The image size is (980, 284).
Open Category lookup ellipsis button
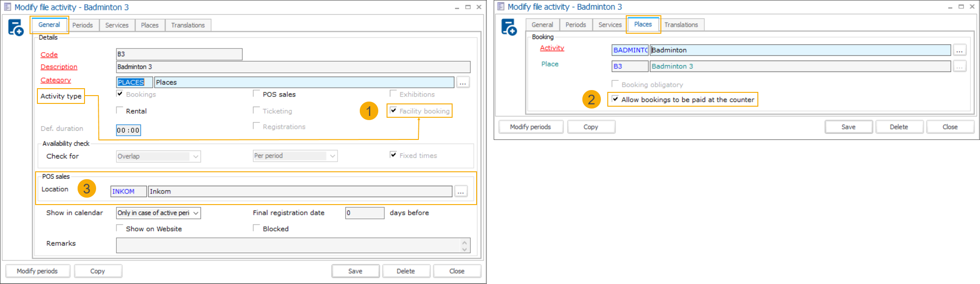coord(463,82)
